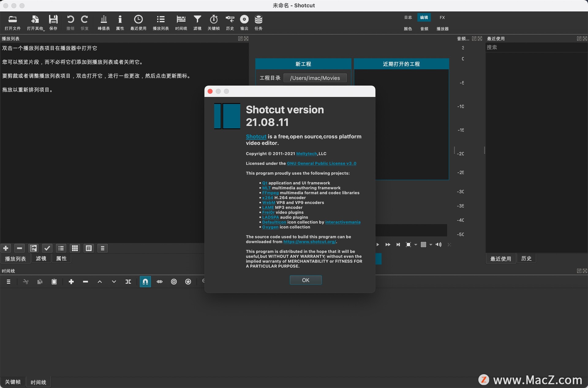Switch playlist to tiles grid view
This screenshot has width=588, height=388.
point(75,248)
